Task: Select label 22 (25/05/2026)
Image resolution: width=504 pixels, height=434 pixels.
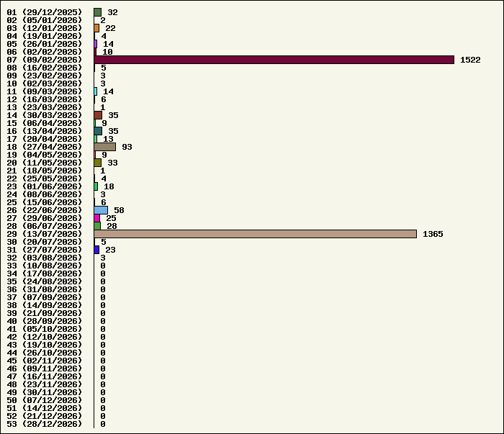Action: [x=45, y=178]
